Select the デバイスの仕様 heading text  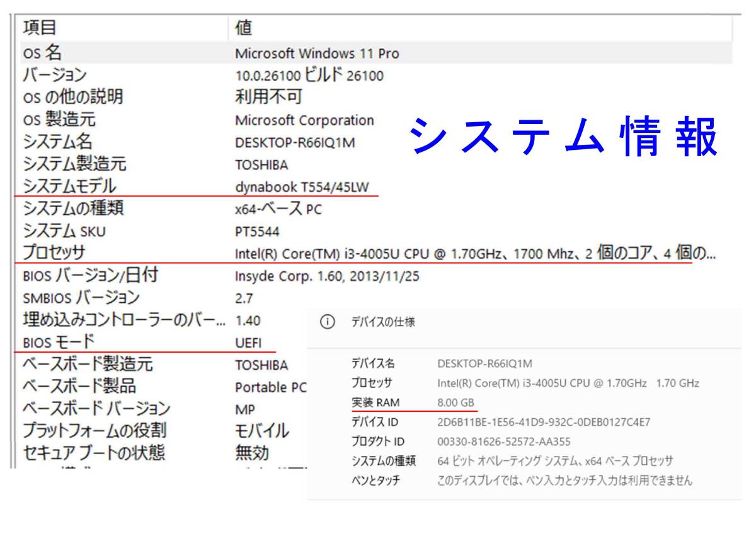(x=383, y=322)
